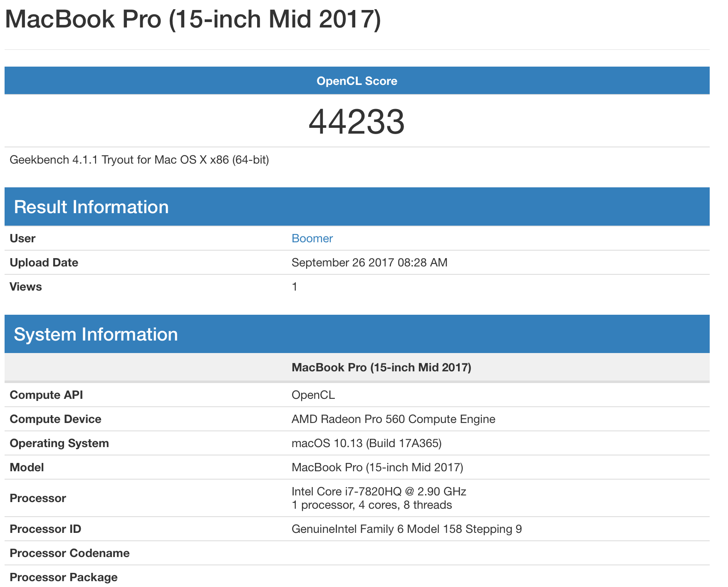This screenshot has width=728, height=587.
Task: Select the Compute API label
Action: point(46,395)
